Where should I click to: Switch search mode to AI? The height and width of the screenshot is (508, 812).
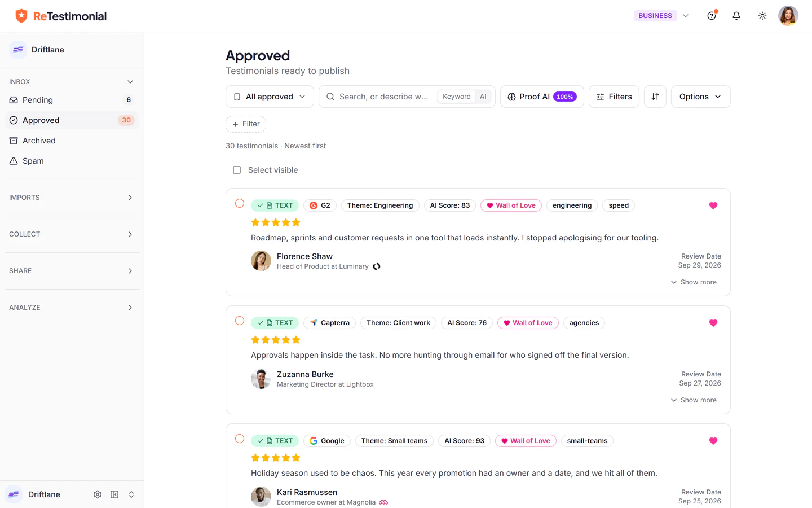(x=483, y=97)
